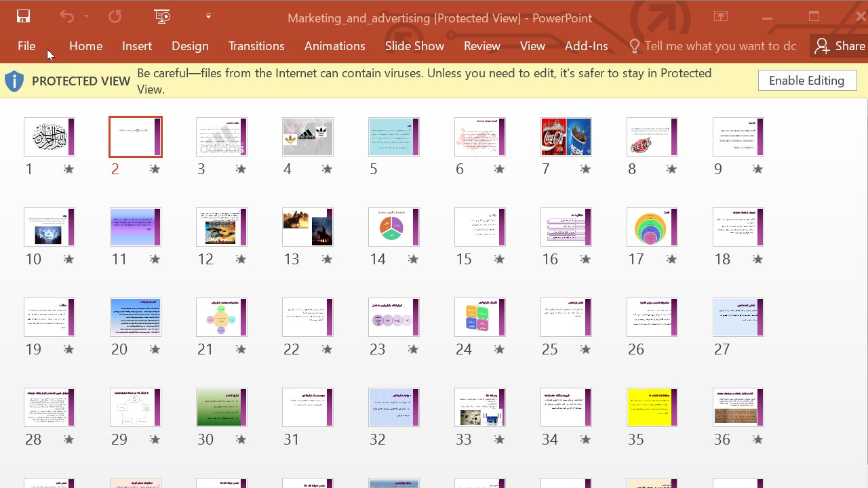Select slide 35 yellow thumbnail
The height and width of the screenshot is (488, 868).
tap(652, 407)
